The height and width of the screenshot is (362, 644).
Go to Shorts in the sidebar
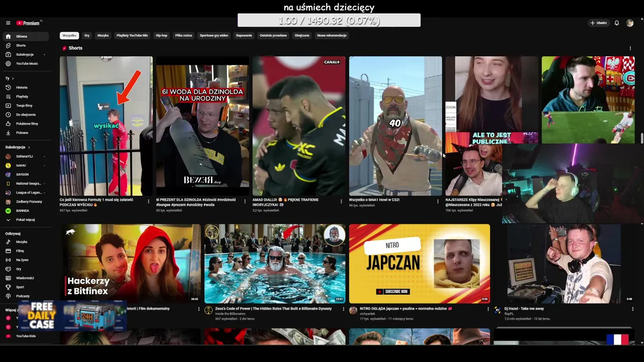click(x=25, y=45)
